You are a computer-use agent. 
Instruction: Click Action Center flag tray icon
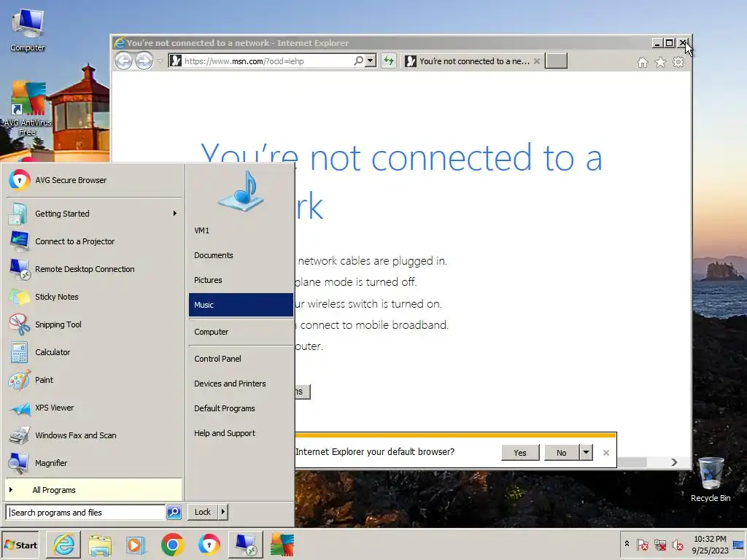(x=643, y=545)
